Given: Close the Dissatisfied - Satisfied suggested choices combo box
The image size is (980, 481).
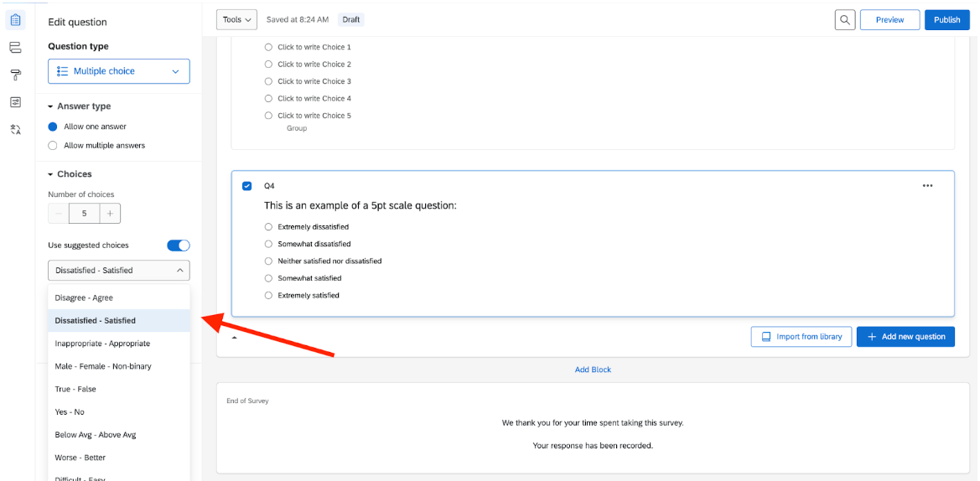Looking at the screenshot, I should click(119, 271).
